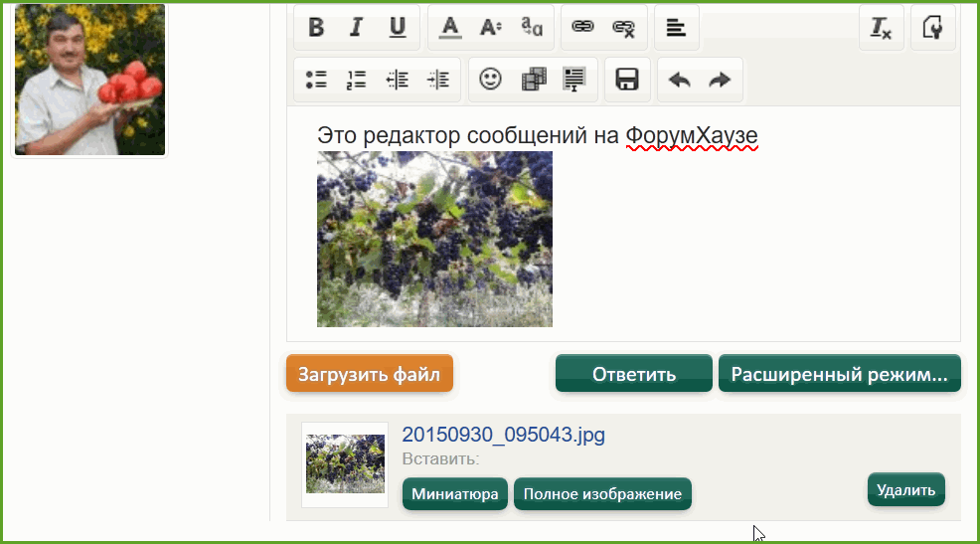Click the misspelled word ФорумХаузе
The image size is (980, 544).
pyautogui.click(x=692, y=135)
